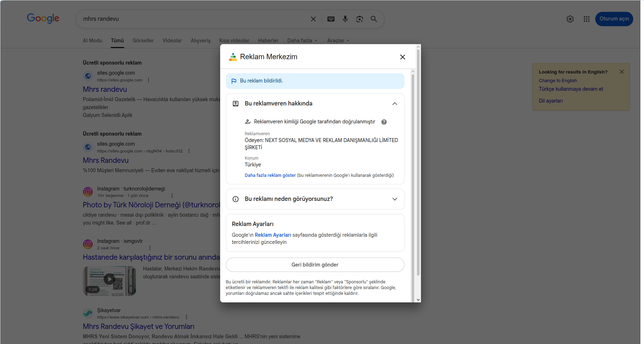Viewport: 644px width, 344px height.
Task: Expand the Bu reklamı neden görüyorsunuz section
Action: click(395, 199)
